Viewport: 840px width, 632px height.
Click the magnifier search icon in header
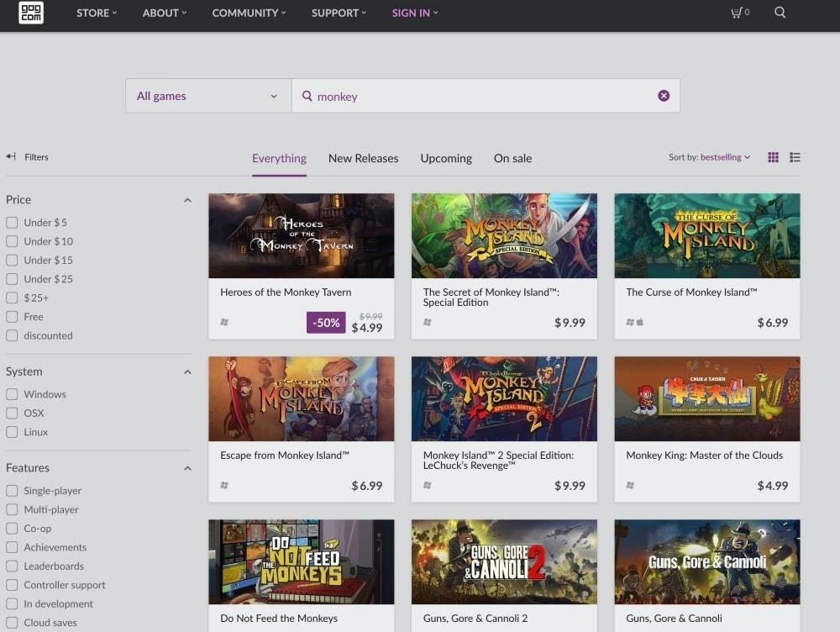(x=780, y=13)
